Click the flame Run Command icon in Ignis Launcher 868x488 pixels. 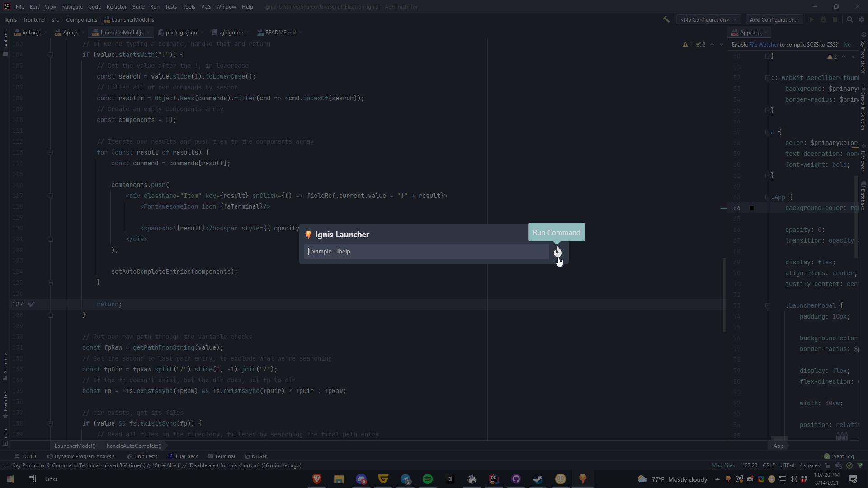pyautogui.click(x=558, y=252)
